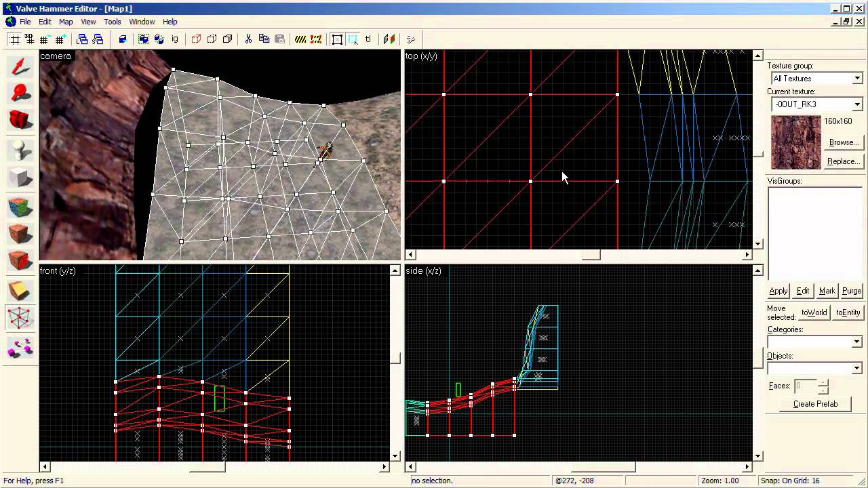Screen dimensions: 868x488
Task: Click the Carve with selected objects icon
Action: (123, 39)
